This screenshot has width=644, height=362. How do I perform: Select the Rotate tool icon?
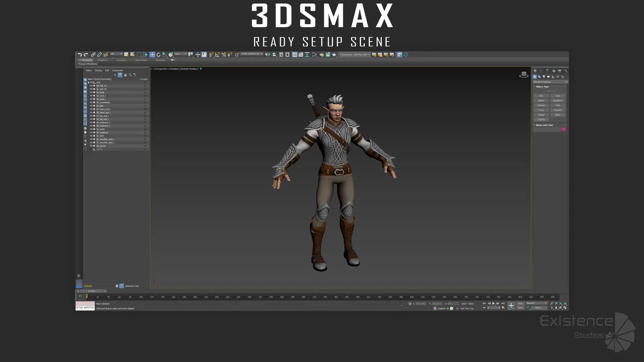pyautogui.click(x=158, y=55)
